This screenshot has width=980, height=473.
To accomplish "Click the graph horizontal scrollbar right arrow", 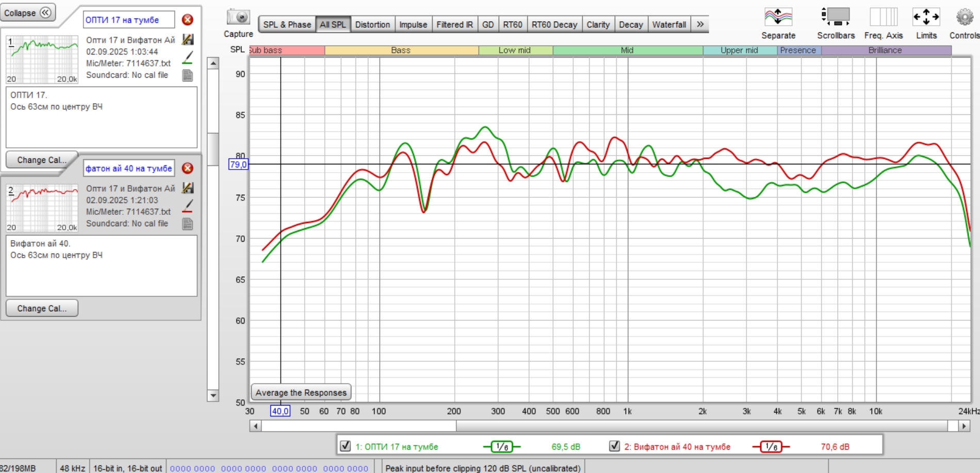I will tap(964, 426).
